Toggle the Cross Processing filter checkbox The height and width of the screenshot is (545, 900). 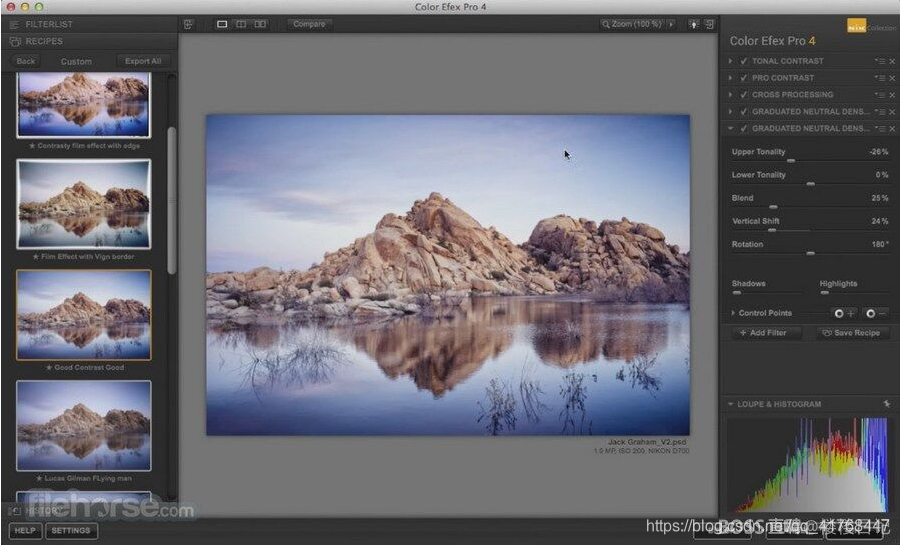point(744,95)
